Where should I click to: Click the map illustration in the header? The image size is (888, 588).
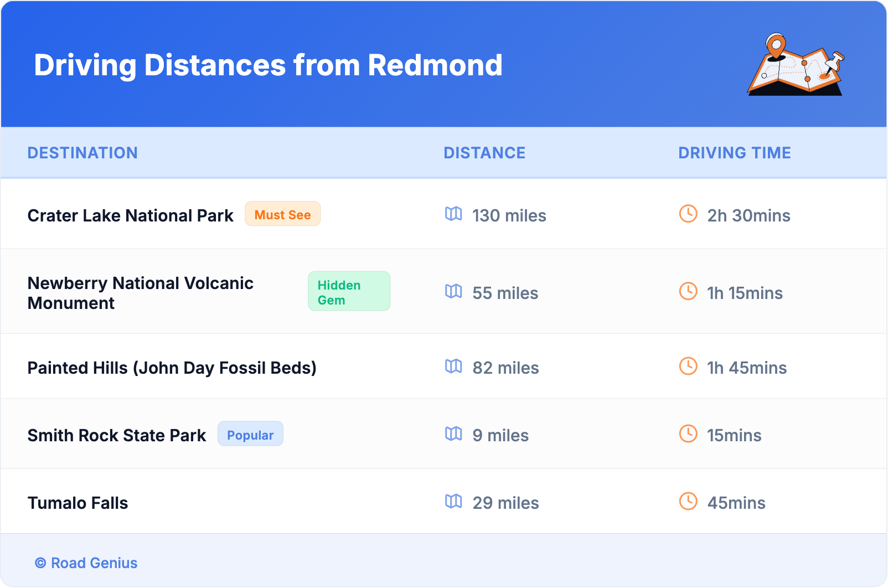796,65
